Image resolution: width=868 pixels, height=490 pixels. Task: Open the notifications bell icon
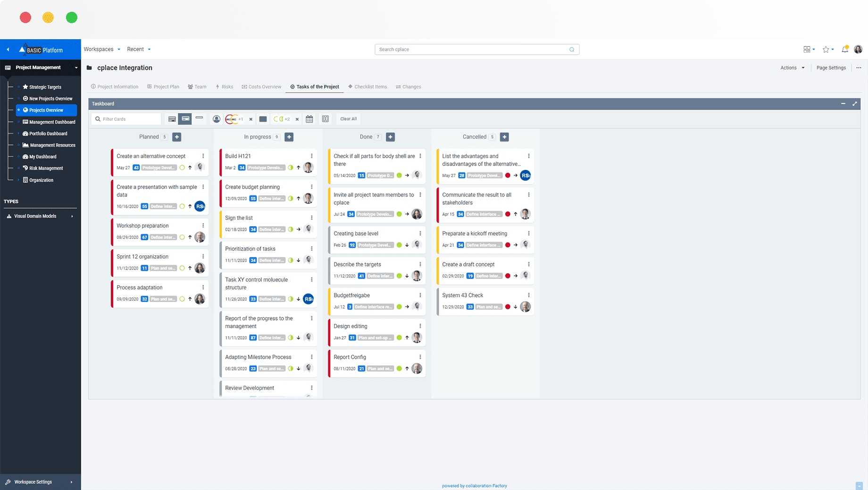(845, 49)
